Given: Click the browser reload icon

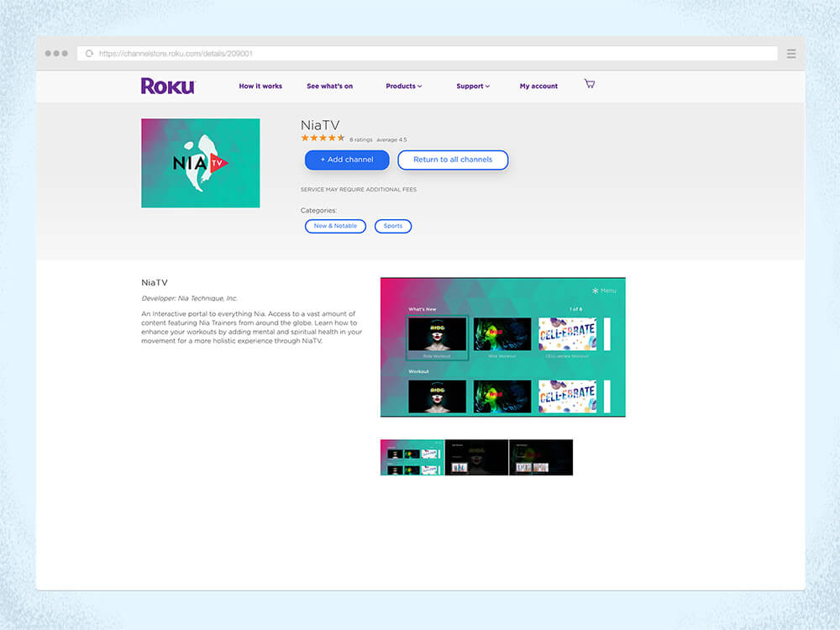Looking at the screenshot, I should click(x=90, y=54).
